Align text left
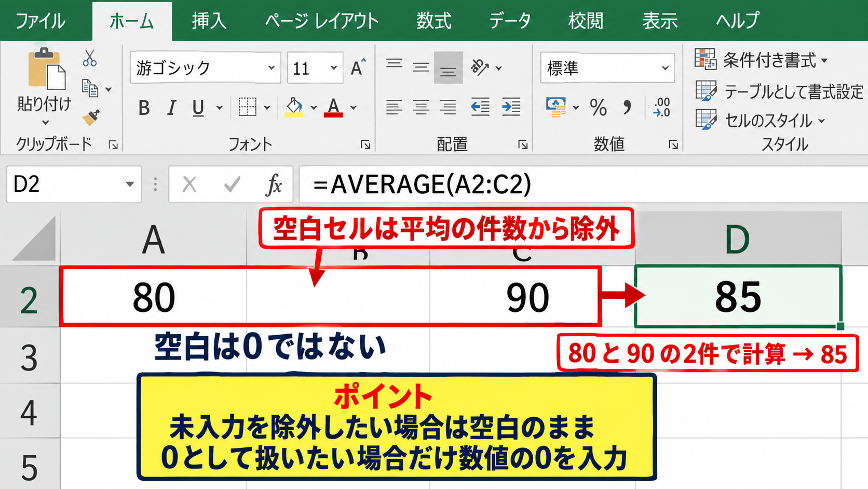Viewport: 868px width, 489px height. [394, 107]
